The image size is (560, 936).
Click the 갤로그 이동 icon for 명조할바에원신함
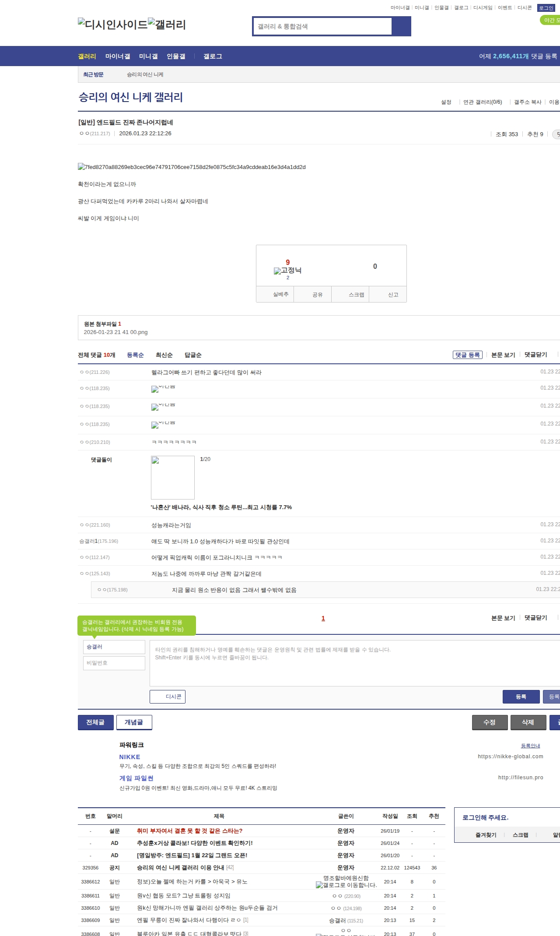346,885
